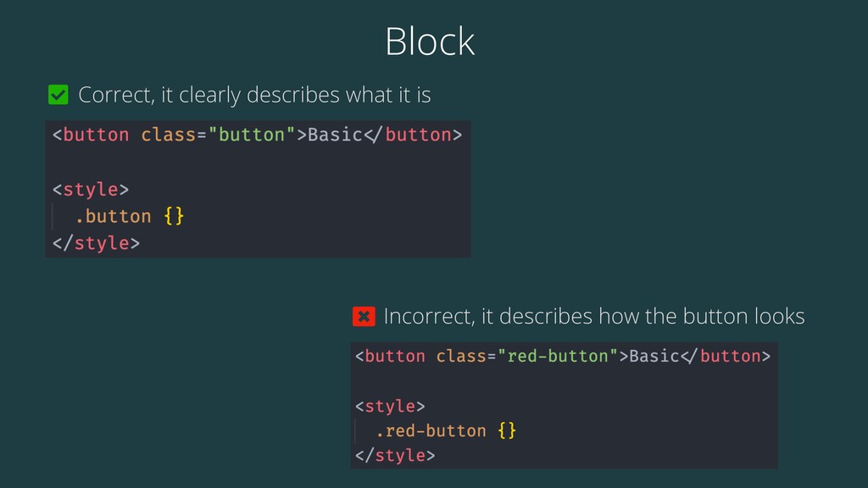Viewport: 868px width, 488px height.
Task: Select the "Block" slide title
Action: [430, 41]
